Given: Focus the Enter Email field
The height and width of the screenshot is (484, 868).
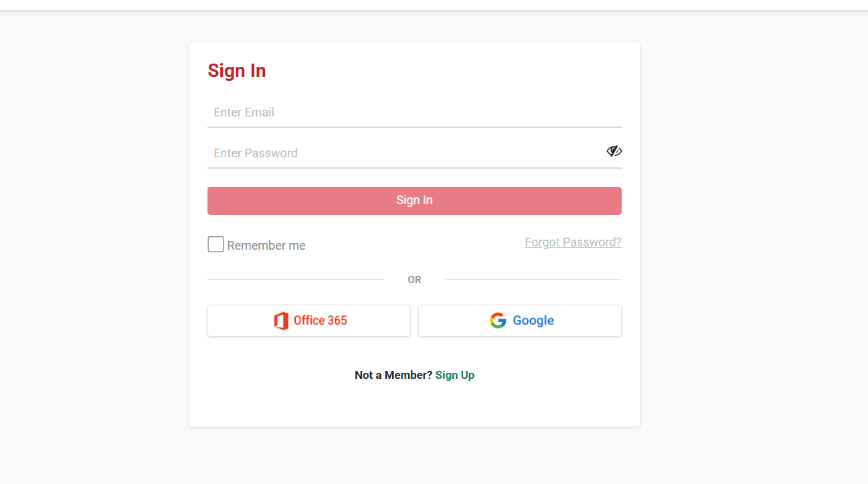Looking at the screenshot, I should pyautogui.click(x=414, y=112).
